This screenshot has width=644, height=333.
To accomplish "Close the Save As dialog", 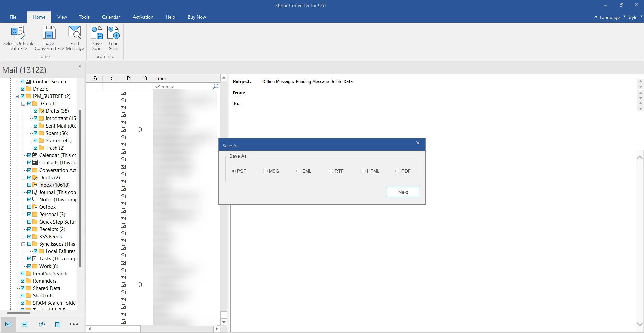I will coord(418,143).
